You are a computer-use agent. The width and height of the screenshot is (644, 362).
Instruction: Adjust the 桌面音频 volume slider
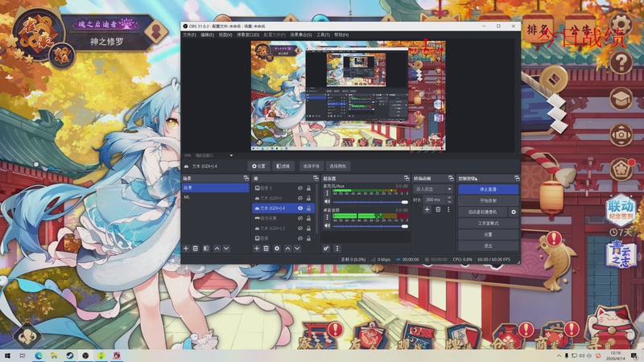(370, 226)
